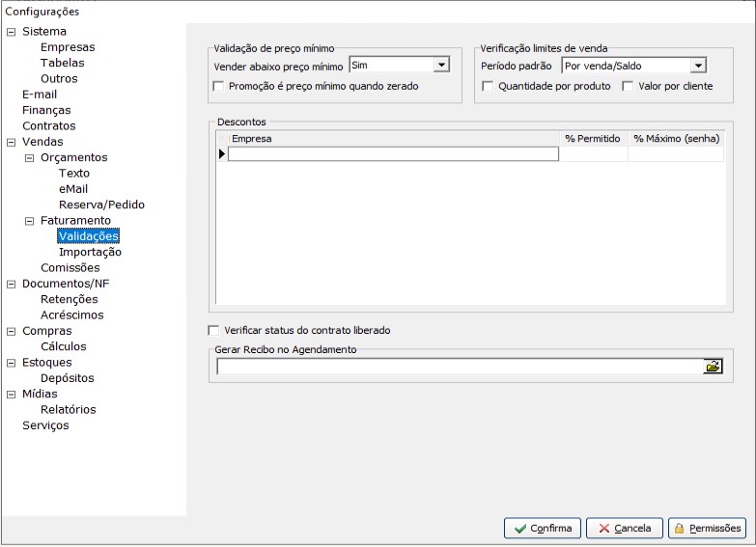Click the % Permitido column header
The height and width of the screenshot is (547, 756).
pos(594,139)
